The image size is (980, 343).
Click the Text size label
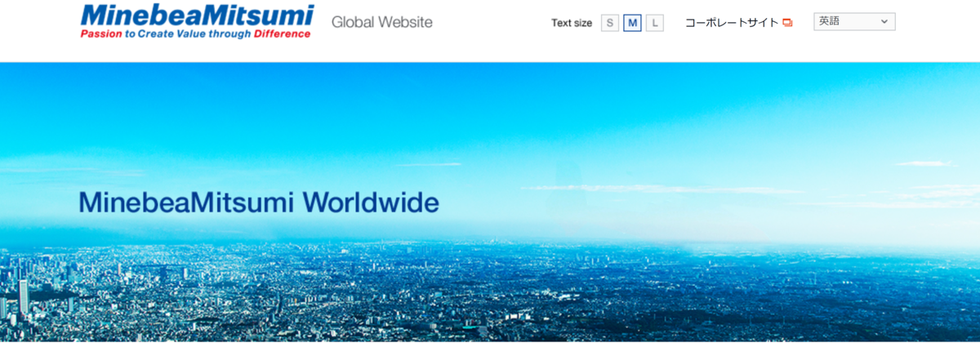(x=572, y=23)
